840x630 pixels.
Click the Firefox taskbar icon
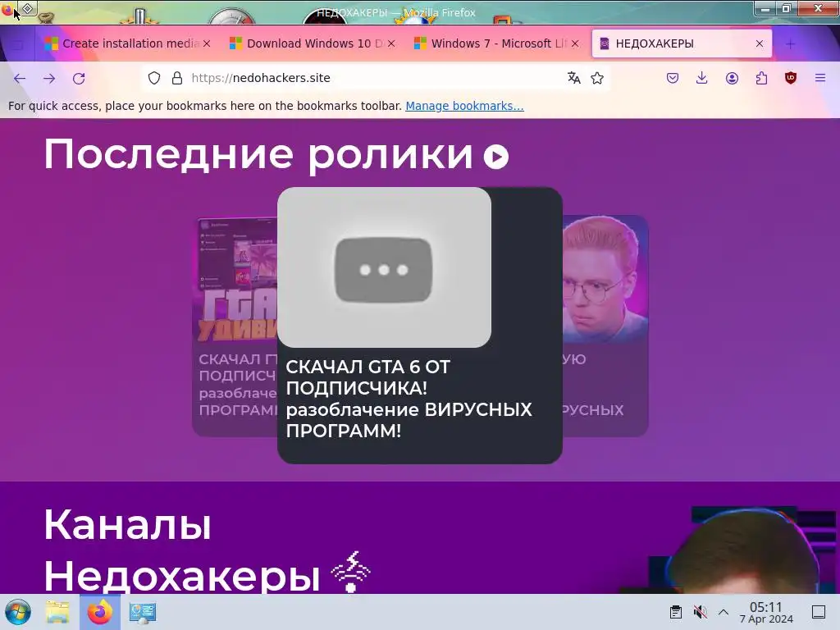99,612
